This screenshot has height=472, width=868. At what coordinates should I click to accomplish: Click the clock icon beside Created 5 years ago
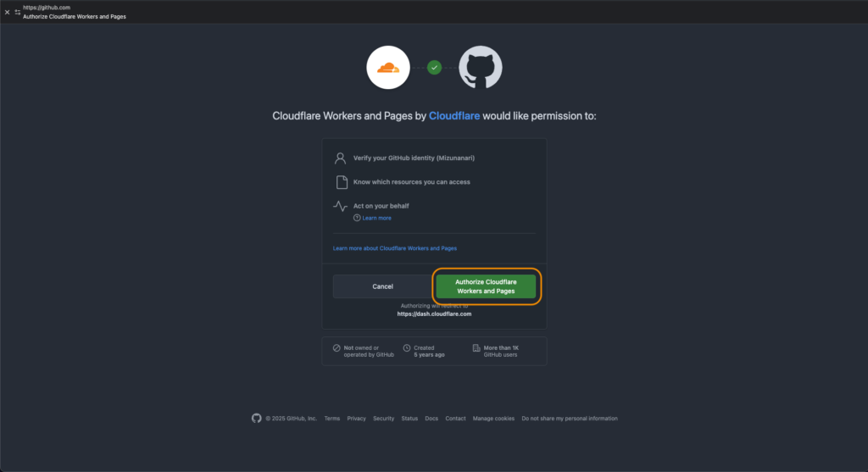pyautogui.click(x=407, y=348)
